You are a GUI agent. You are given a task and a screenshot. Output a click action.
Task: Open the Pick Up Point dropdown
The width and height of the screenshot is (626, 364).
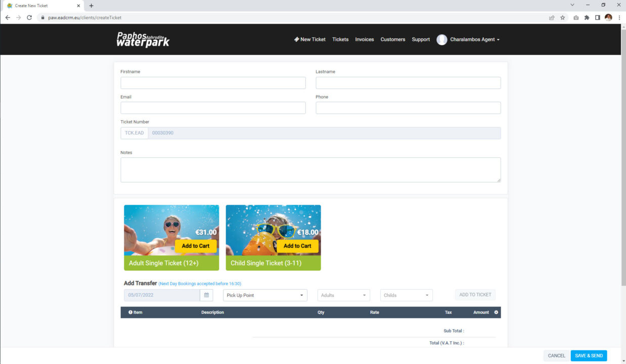coord(265,295)
